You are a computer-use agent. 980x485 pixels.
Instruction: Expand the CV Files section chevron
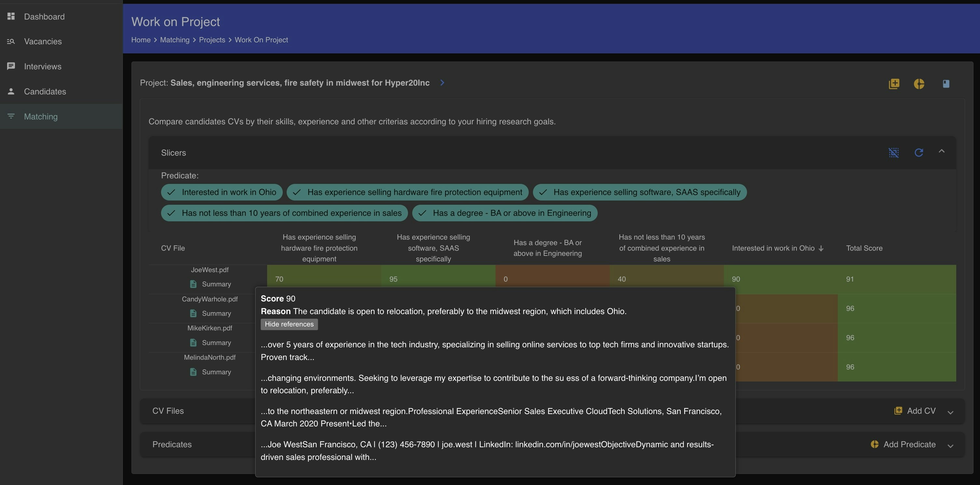(950, 412)
